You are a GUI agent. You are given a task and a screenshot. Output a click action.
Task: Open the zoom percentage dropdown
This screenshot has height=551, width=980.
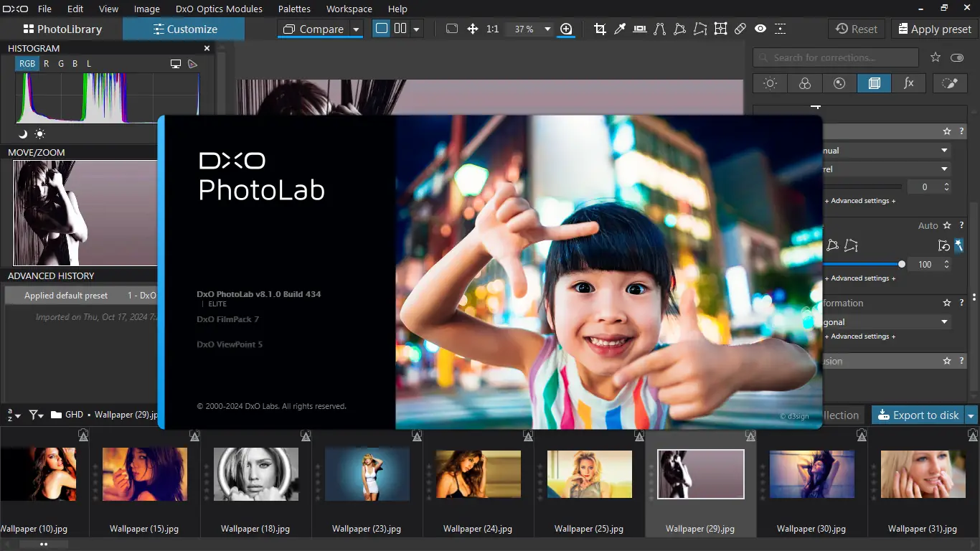pos(547,29)
